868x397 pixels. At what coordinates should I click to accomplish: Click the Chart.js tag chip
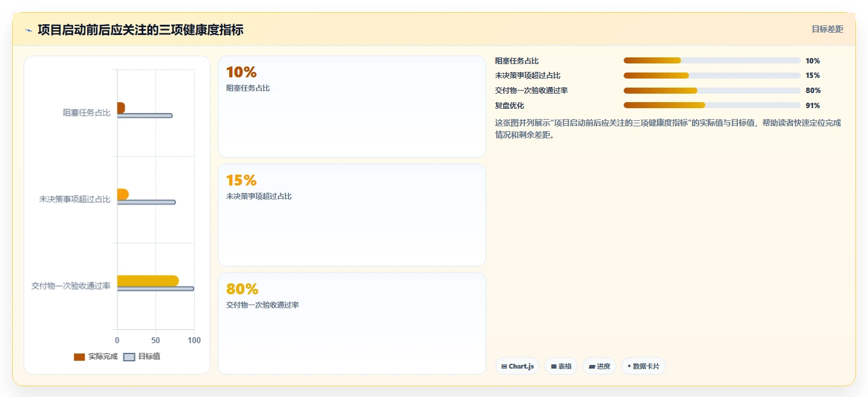pyautogui.click(x=518, y=366)
